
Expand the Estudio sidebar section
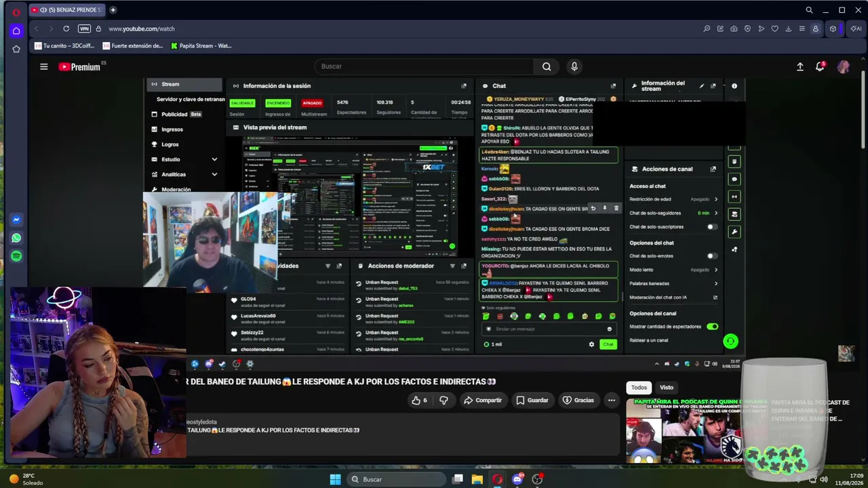pyautogui.click(x=214, y=159)
